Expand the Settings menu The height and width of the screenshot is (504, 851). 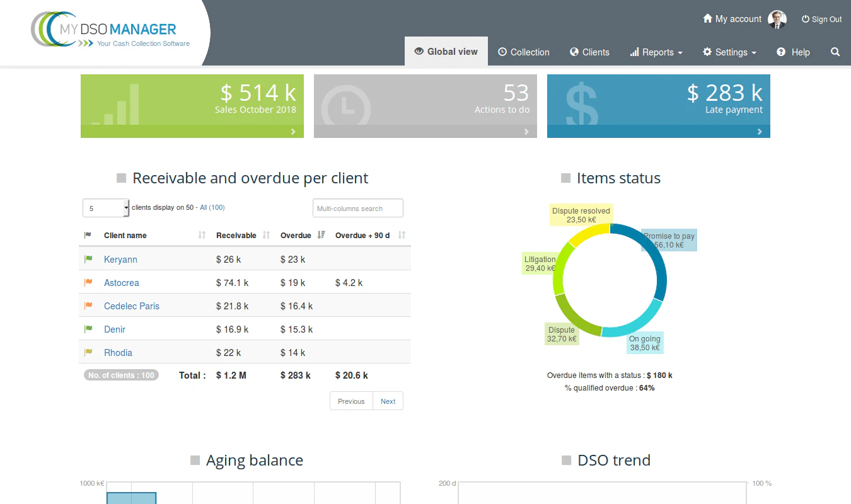coord(729,52)
